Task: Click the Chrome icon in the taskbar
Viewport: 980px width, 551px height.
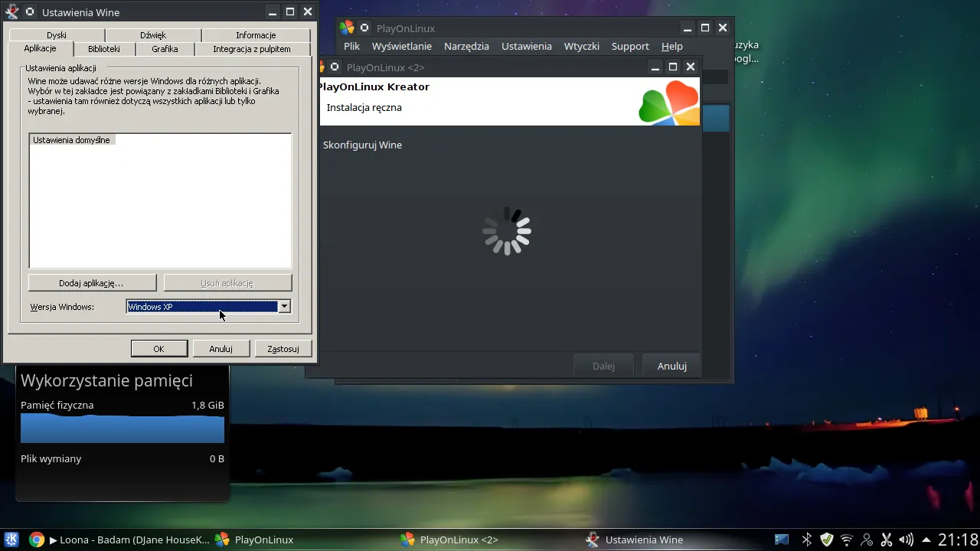Action: [36, 540]
